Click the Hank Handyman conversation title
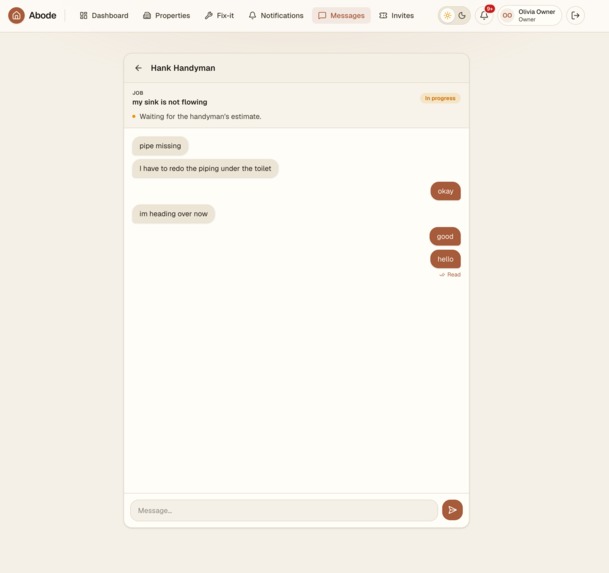The width and height of the screenshot is (609, 573). click(183, 68)
